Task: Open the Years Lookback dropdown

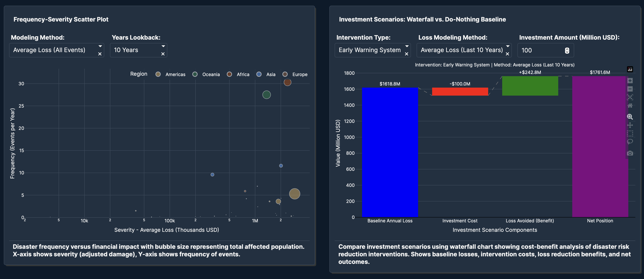Action: [163, 46]
